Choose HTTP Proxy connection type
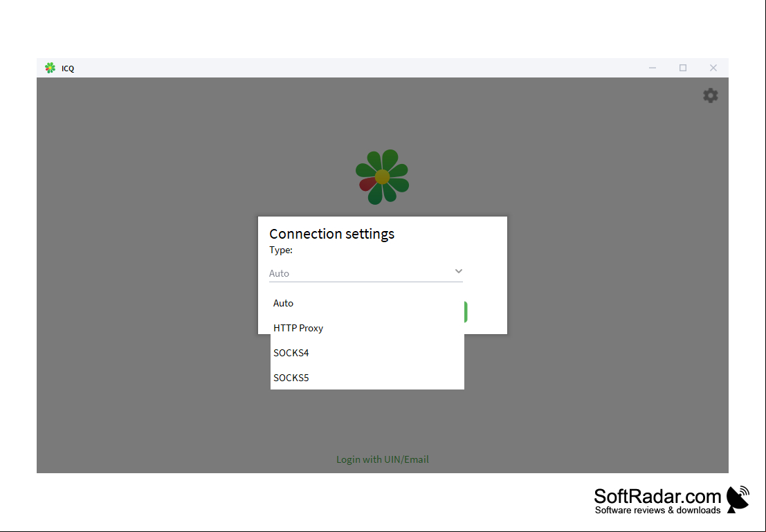Viewport: 766px width, 532px height. click(x=367, y=328)
